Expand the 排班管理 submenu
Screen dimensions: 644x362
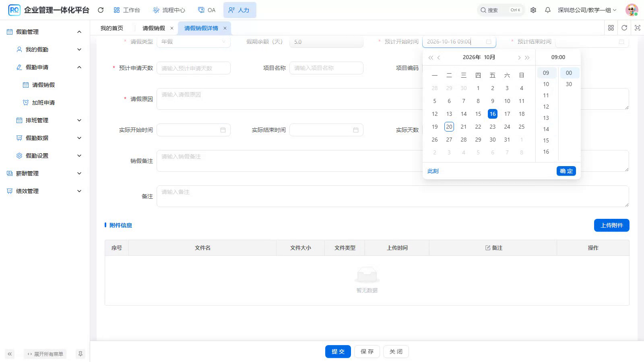79,120
